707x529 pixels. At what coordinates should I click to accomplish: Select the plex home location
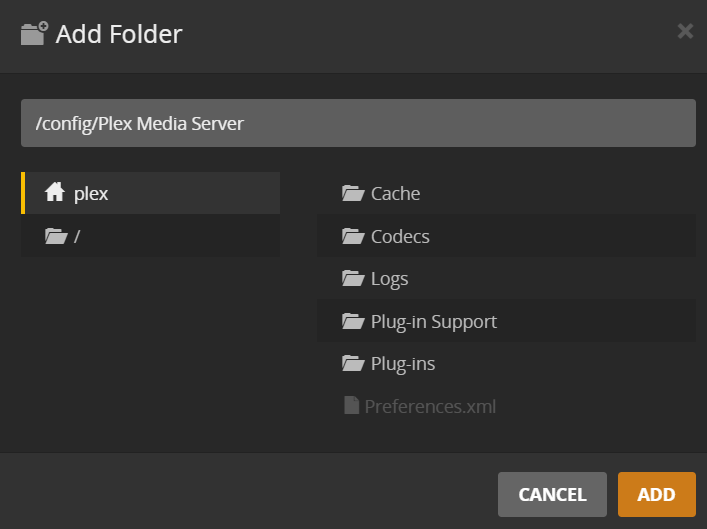click(151, 193)
